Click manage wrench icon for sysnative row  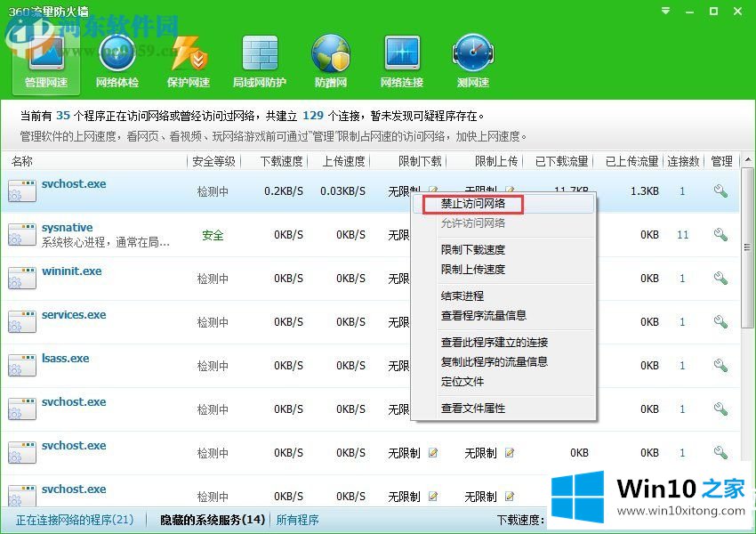tap(720, 235)
